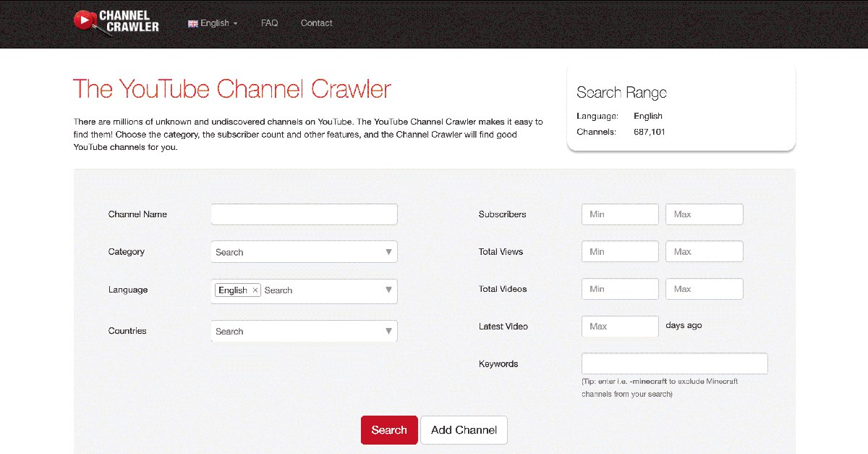868x454 pixels.
Task: Click the UK flag icon
Action: pyautogui.click(x=193, y=23)
